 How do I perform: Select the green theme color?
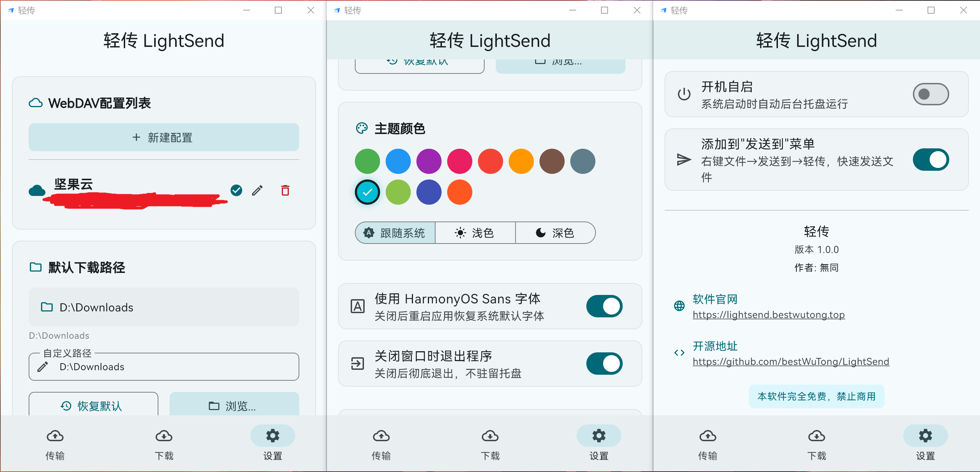367,161
